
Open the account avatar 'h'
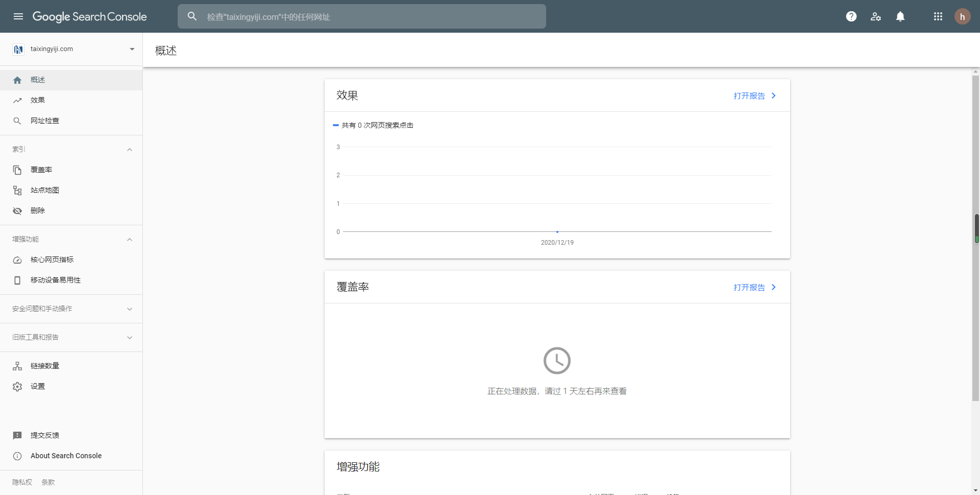click(x=962, y=16)
